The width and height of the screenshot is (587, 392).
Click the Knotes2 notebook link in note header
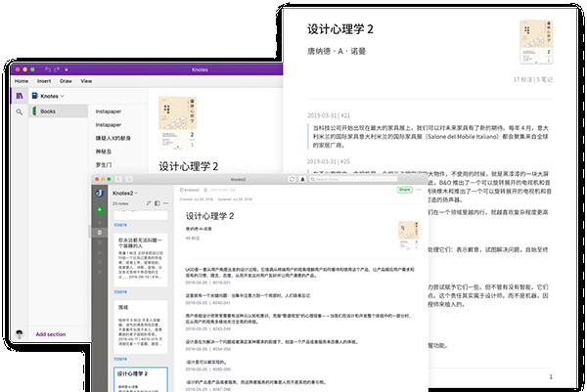click(190, 190)
